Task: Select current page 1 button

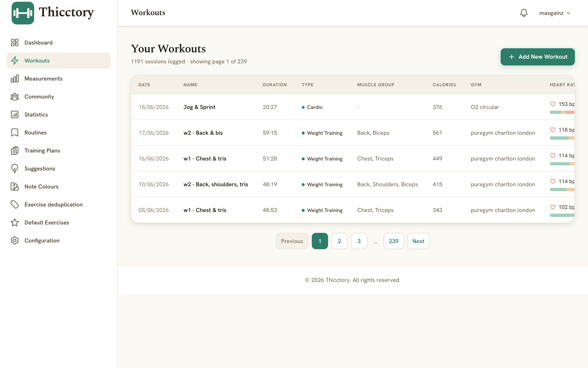Action: [x=320, y=241]
